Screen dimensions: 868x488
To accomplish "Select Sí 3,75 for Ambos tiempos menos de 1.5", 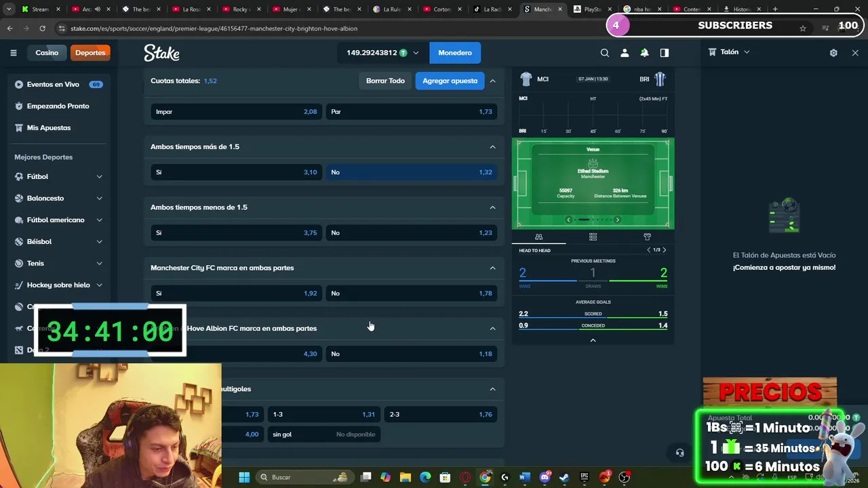I will click(237, 232).
